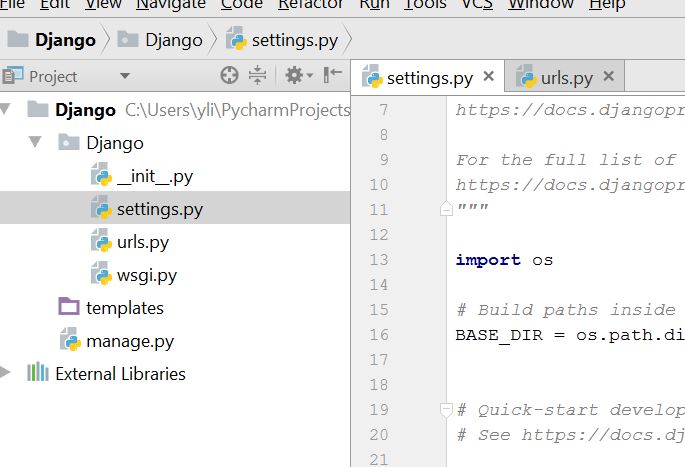Place cursor on the 'import os' line
The height and width of the screenshot is (467, 685).
pos(504,260)
